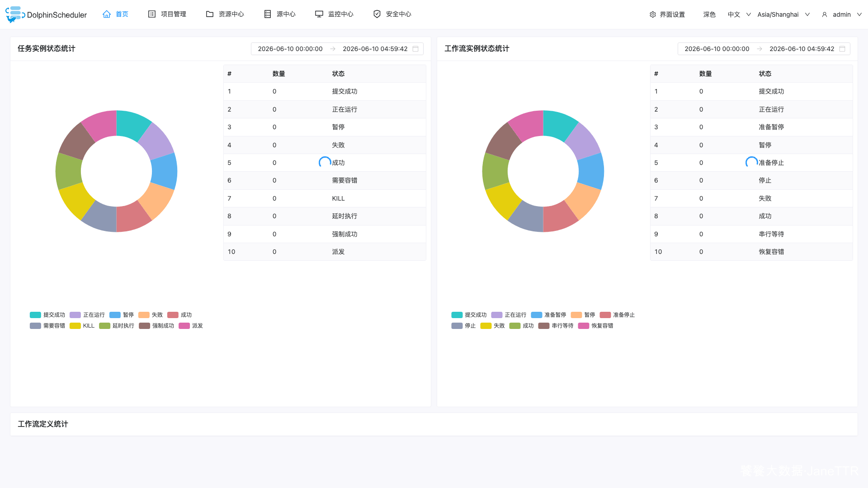Screen dimensions: 868x488
Task: Toggle 失败 legend swatch in task chart
Action: click(x=144, y=315)
